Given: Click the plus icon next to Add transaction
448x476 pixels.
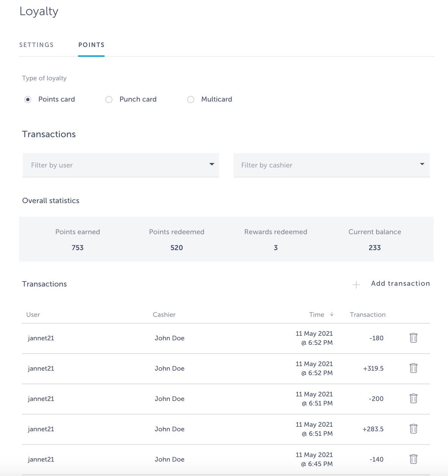Looking at the screenshot, I should 356,285.
